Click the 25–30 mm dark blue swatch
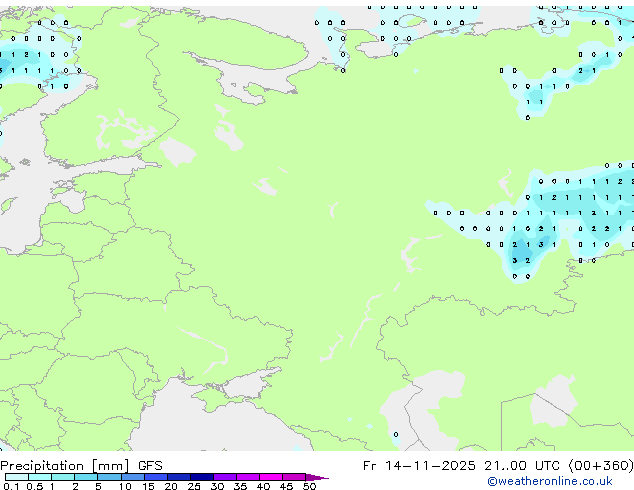This screenshot has height=490, width=634. point(202,477)
